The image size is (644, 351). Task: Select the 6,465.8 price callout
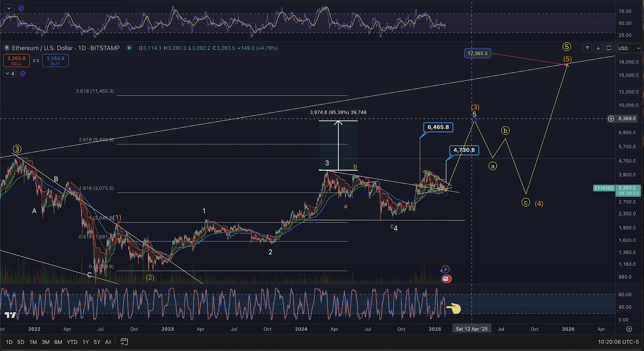pos(438,127)
